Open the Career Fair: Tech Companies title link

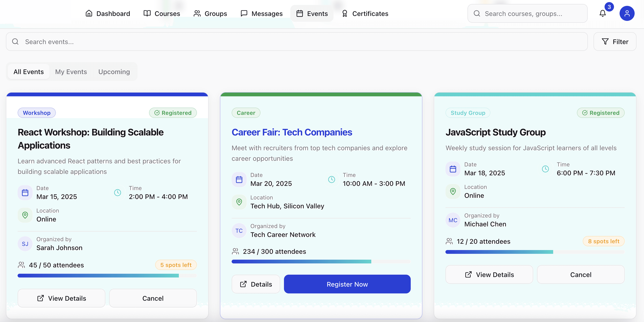coord(292,132)
